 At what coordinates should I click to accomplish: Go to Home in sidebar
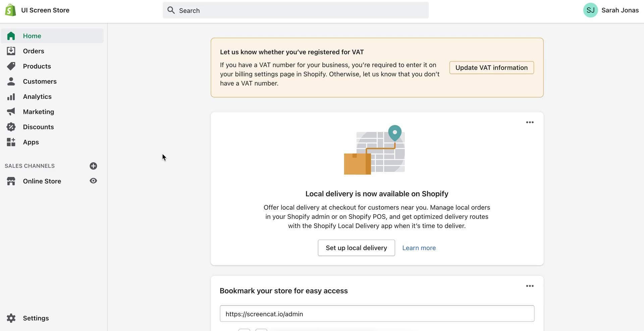[32, 36]
